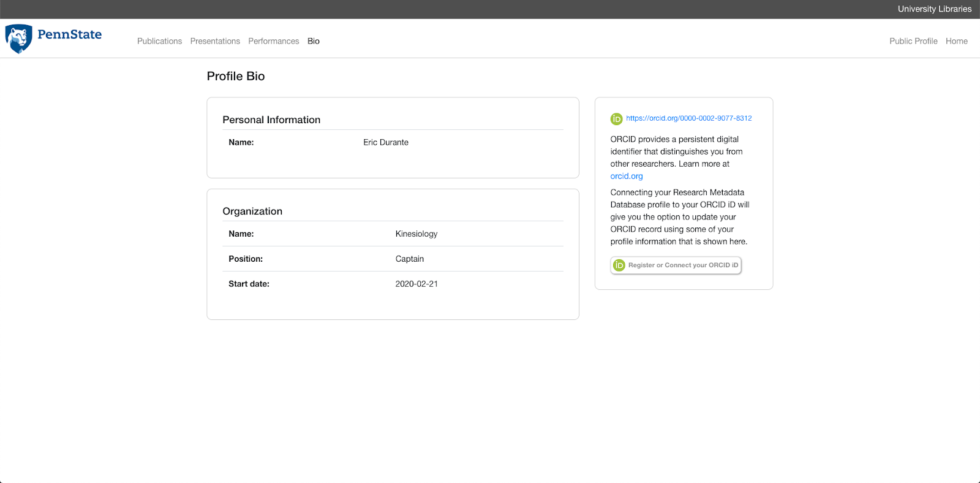Click the PennState wordmark text
This screenshot has height=483, width=980.
click(x=70, y=34)
